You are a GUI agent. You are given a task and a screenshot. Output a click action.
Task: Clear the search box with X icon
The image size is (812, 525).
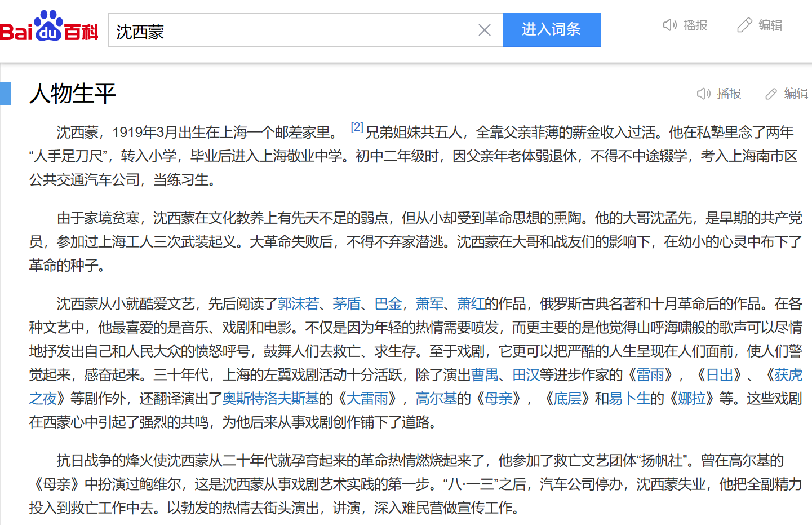coord(484,30)
